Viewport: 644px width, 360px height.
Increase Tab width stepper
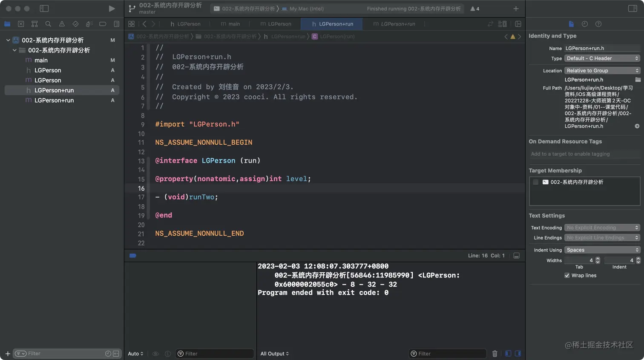pyautogui.click(x=598, y=258)
